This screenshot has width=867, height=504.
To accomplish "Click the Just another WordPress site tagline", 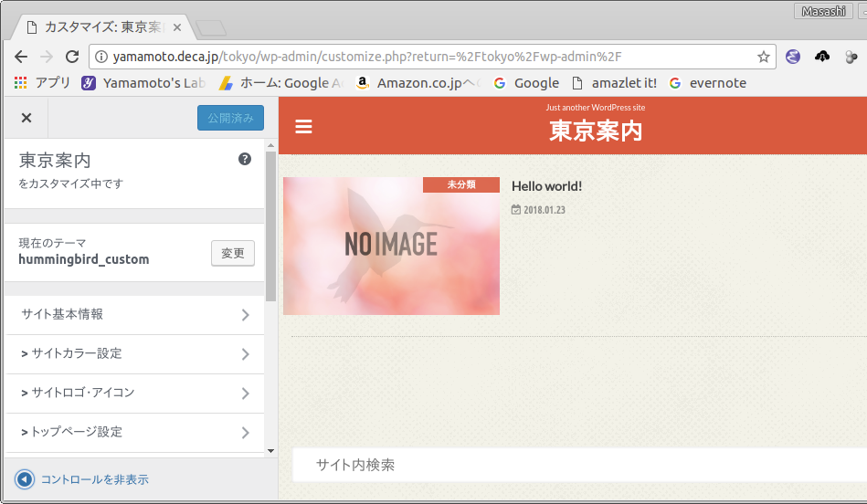I will [596, 108].
